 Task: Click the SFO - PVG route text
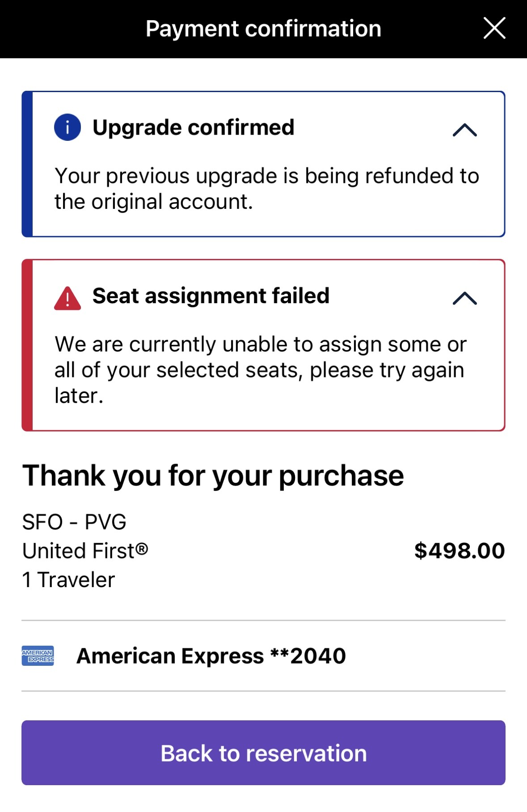click(x=74, y=522)
